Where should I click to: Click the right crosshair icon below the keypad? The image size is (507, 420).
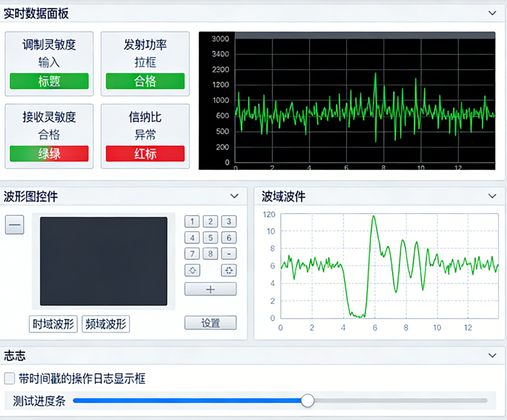tap(228, 270)
